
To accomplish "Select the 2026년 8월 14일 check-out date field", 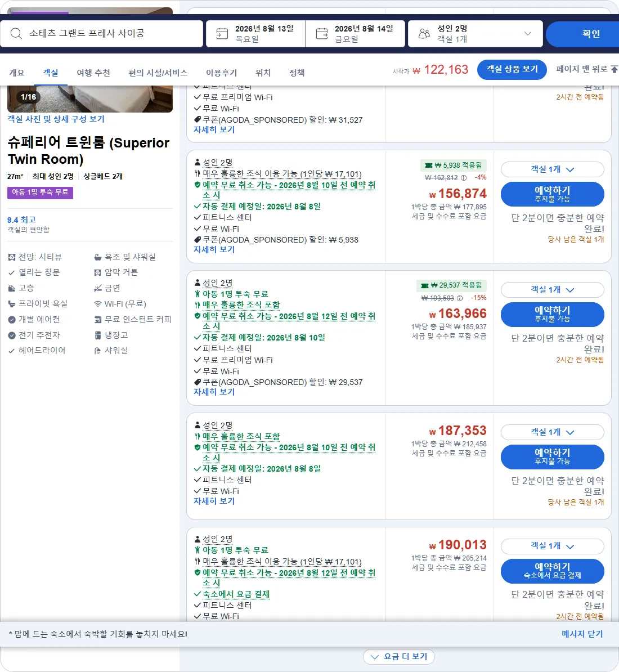I will [x=355, y=33].
